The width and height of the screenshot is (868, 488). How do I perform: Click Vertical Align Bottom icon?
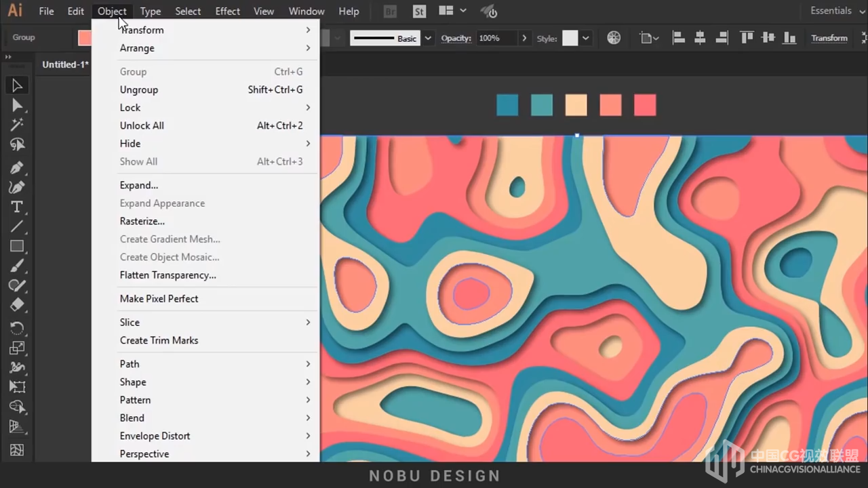[790, 38]
